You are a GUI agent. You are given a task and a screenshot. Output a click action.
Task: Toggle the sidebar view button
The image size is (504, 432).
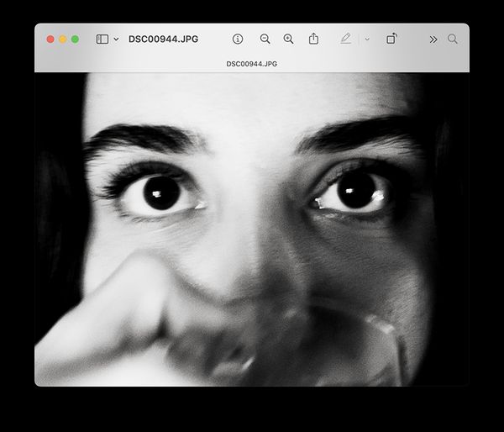pyautogui.click(x=102, y=40)
